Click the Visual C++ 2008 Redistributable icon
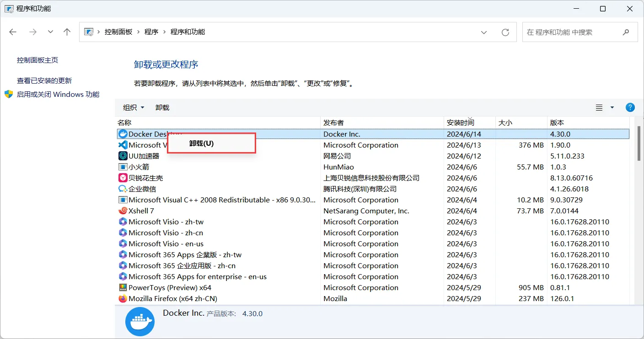The image size is (644, 339). click(123, 200)
